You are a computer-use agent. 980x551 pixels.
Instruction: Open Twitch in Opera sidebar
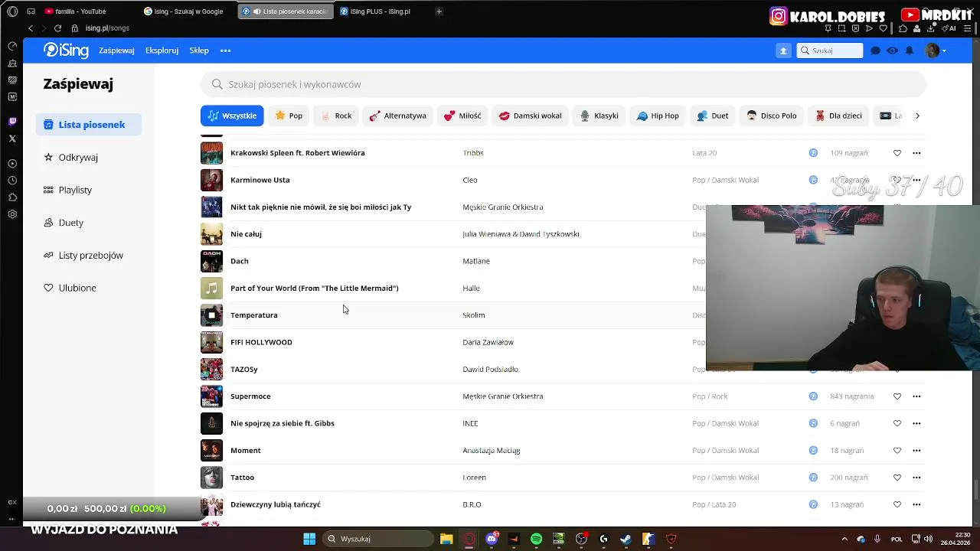12,122
